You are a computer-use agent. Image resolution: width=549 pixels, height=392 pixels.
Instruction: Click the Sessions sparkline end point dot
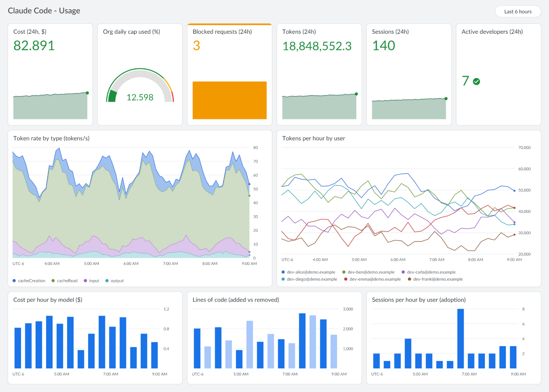coord(446,99)
